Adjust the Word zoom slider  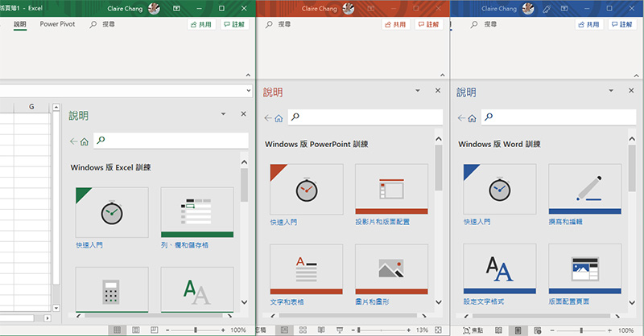click(x=580, y=330)
